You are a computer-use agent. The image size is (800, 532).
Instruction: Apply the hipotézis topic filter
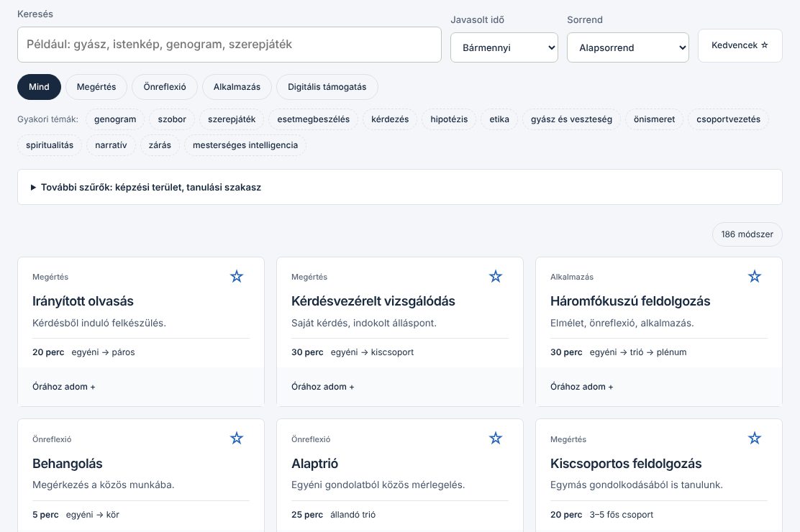click(449, 119)
